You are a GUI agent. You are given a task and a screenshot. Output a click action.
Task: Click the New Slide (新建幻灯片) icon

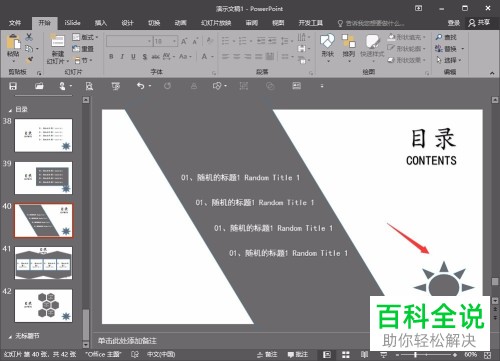pos(58,41)
